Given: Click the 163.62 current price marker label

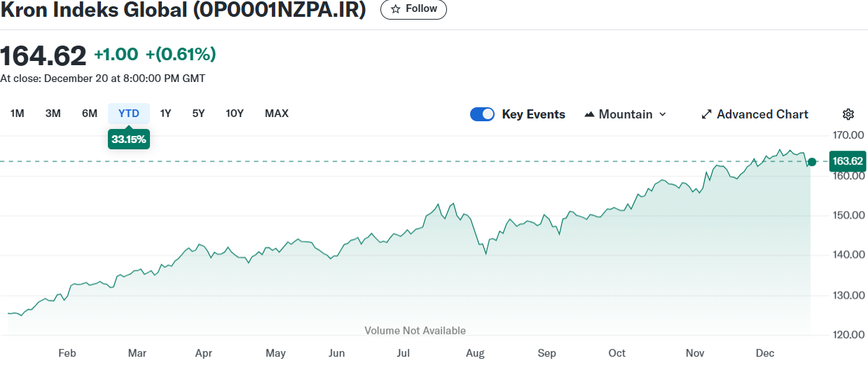Looking at the screenshot, I should (848, 161).
